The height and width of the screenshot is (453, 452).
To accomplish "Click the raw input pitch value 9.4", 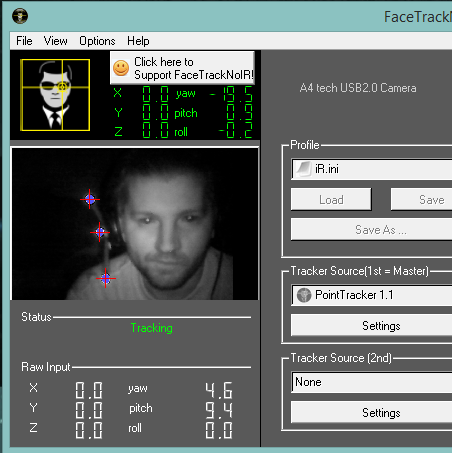I will click(x=219, y=410).
